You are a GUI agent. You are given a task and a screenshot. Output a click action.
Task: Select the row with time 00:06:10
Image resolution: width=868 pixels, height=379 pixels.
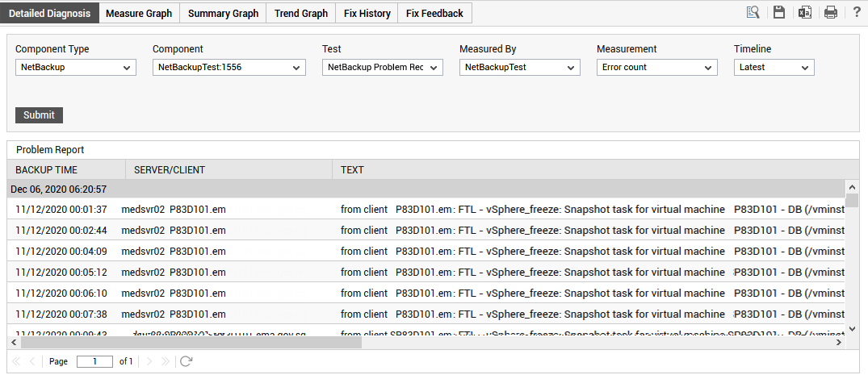[426, 293]
